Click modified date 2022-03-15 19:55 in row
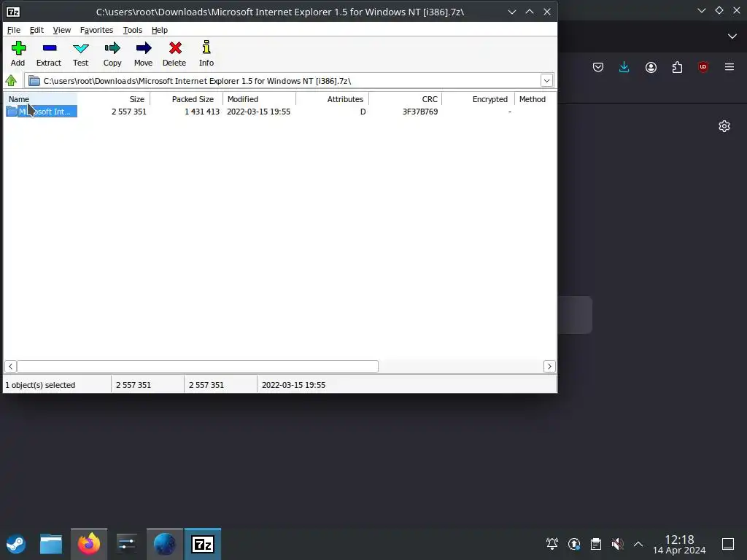Image resolution: width=747 pixels, height=560 pixels. 259,112
